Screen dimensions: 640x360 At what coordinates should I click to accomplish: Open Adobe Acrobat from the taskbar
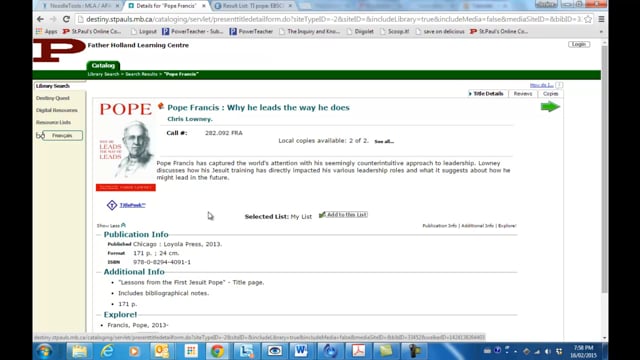358,351
